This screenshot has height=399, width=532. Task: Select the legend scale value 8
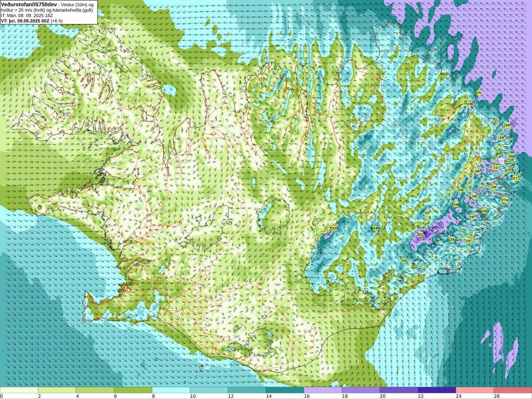[x=153, y=397]
